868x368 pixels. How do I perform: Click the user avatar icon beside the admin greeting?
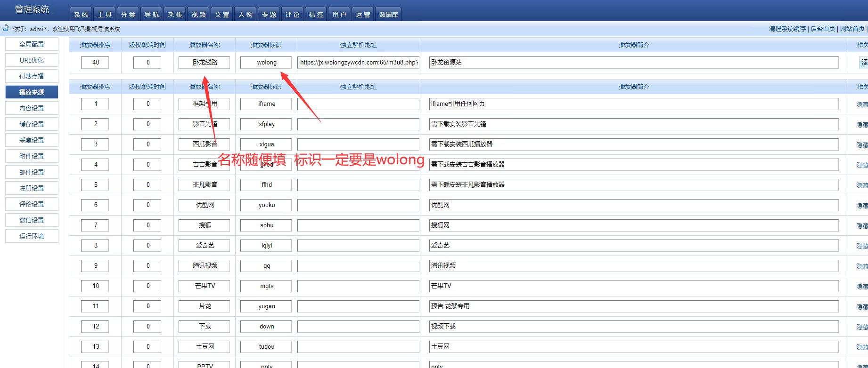(6, 28)
